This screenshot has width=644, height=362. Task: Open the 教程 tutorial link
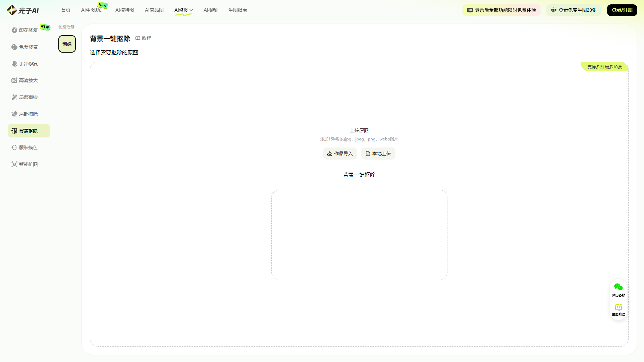pos(144,38)
